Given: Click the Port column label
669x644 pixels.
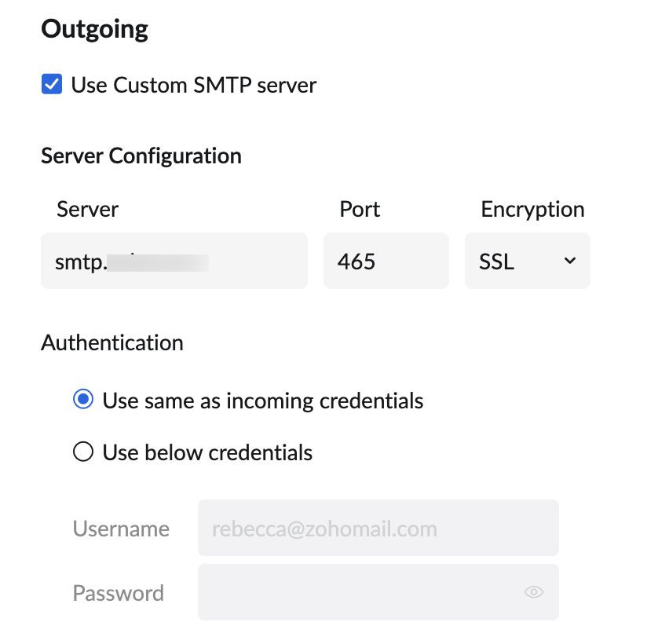Looking at the screenshot, I should tap(360, 210).
